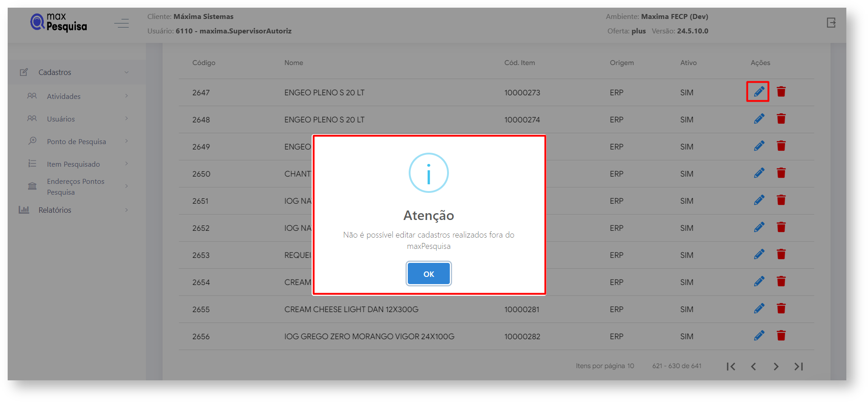Open Ponto de Pesquisa menu item

coord(76,141)
